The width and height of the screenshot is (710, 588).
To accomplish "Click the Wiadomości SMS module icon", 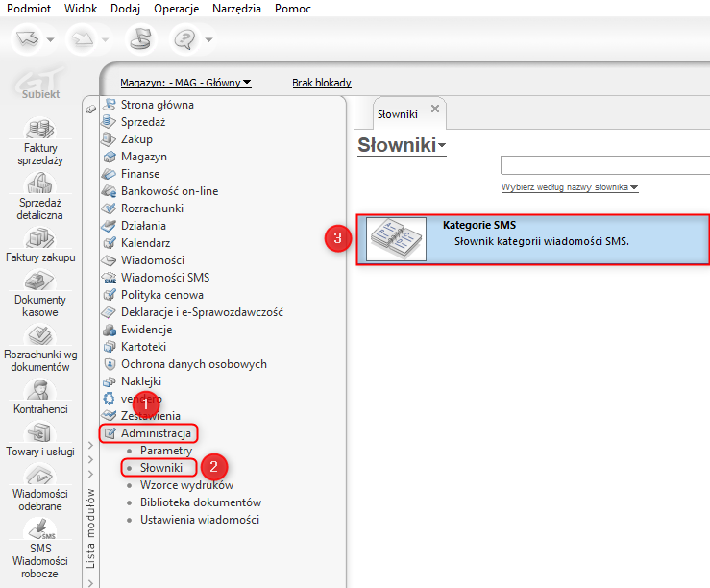I will pos(110,278).
